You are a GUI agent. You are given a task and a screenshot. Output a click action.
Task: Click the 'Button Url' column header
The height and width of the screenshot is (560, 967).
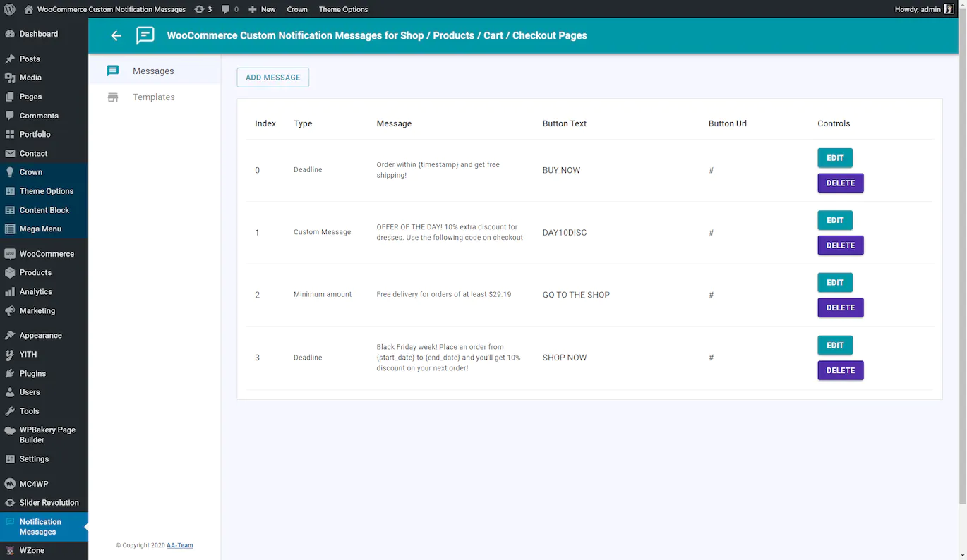click(x=728, y=123)
